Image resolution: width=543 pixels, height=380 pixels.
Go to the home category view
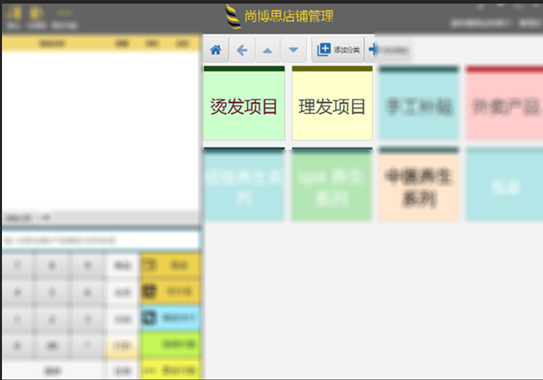click(215, 50)
